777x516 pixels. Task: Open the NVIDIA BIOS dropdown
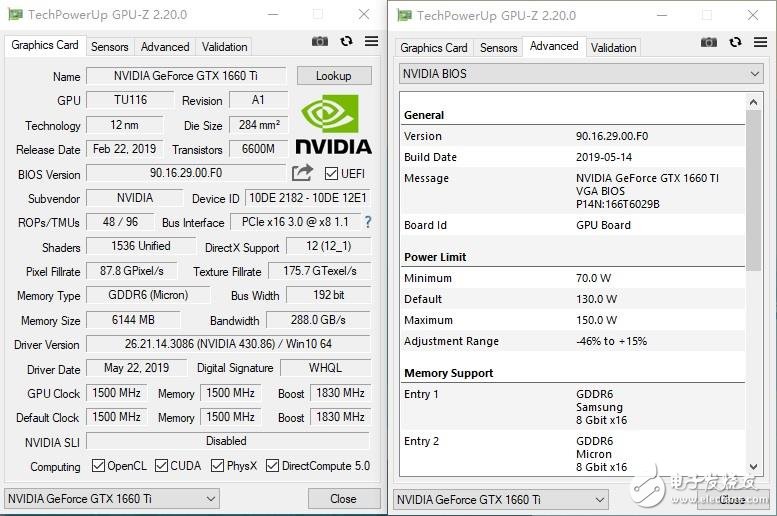pyautogui.click(x=580, y=74)
